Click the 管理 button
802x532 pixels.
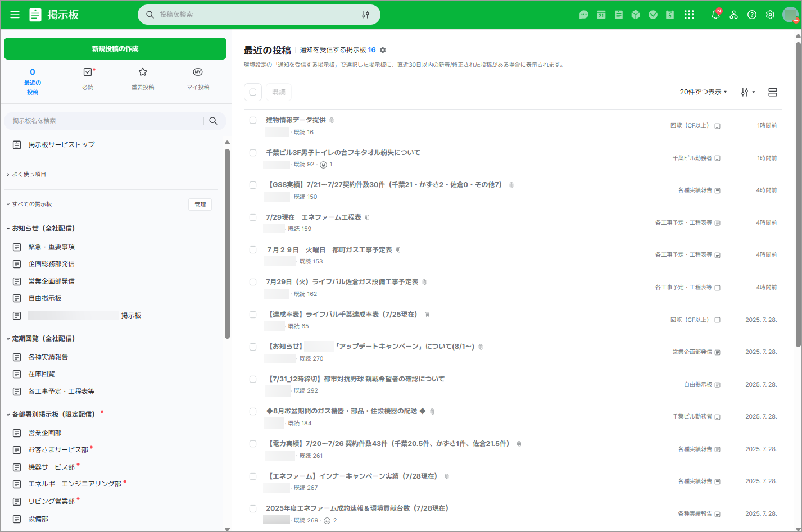[200, 204]
